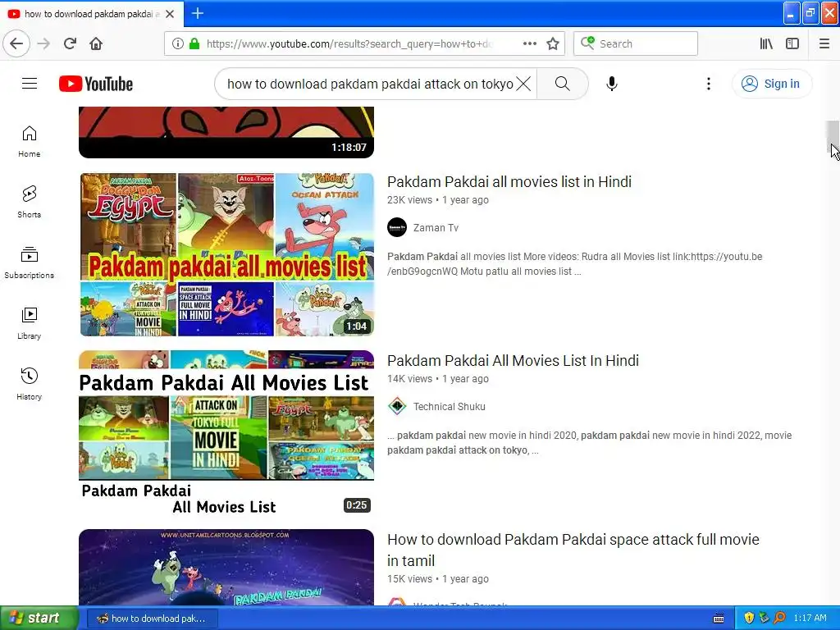Play the 0:25 All Movies List thumbnail
The image size is (840, 630).
(226, 433)
